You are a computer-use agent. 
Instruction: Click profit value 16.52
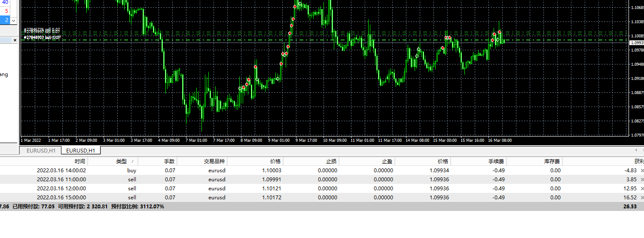click(x=630, y=198)
